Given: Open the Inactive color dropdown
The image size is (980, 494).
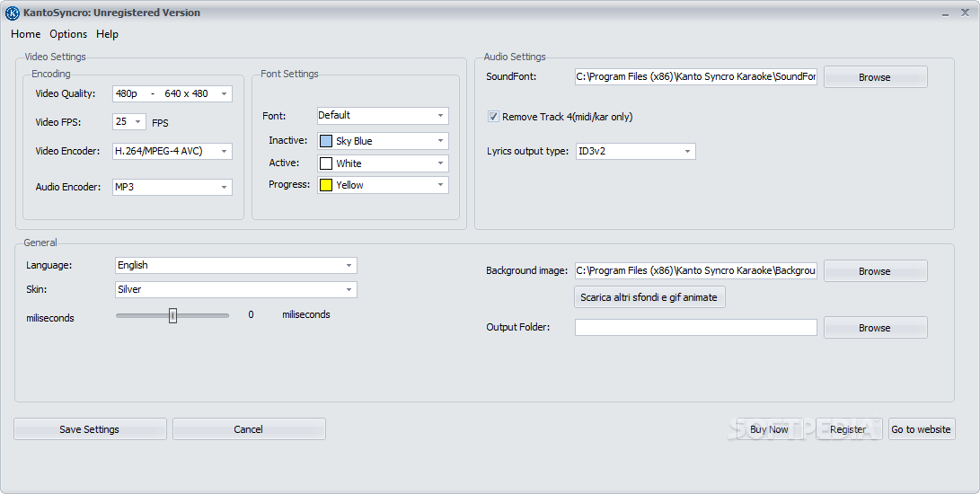Looking at the screenshot, I should [x=383, y=141].
